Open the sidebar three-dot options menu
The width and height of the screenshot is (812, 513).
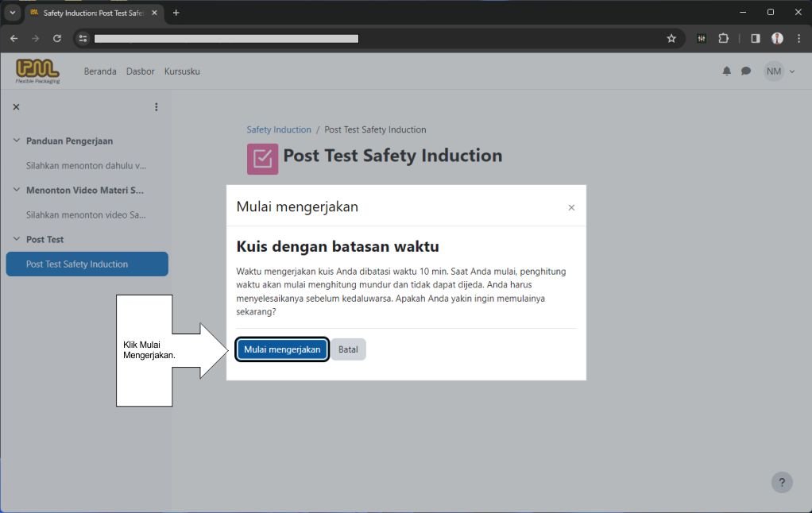pyautogui.click(x=156, y=107)
